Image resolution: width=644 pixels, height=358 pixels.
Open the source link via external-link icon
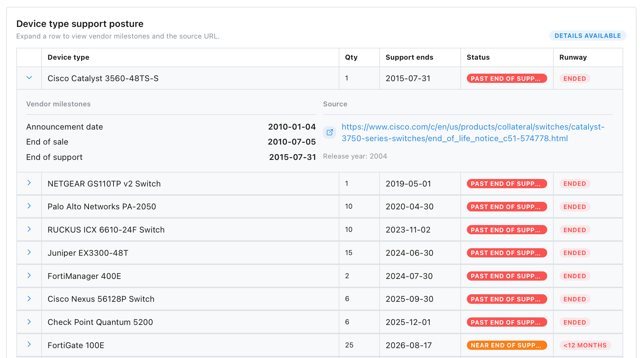(329, 132)
